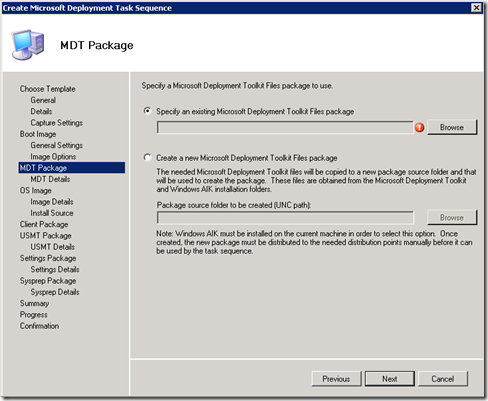Open the Progress step
The image size is (488, 401).
(34, 315)
